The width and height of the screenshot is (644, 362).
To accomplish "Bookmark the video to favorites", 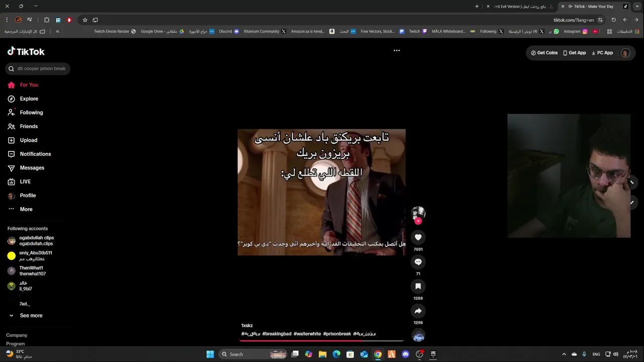I will [x=418, y=286].
